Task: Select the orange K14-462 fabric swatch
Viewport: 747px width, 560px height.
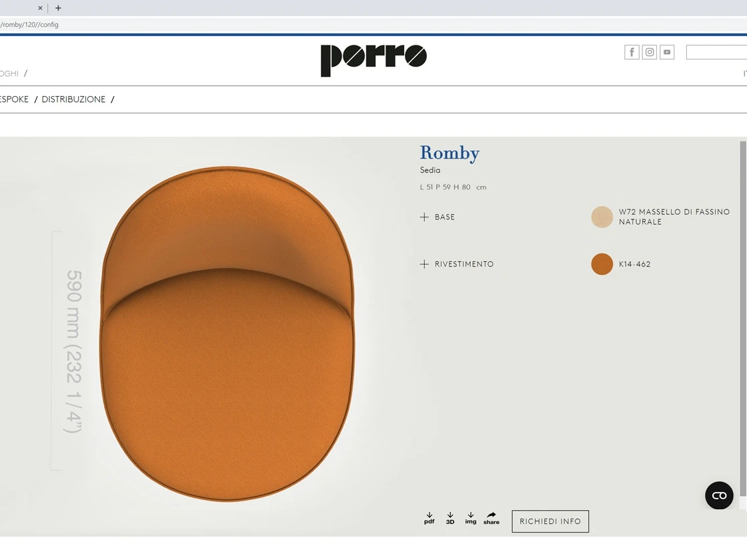Action: [x=602, y=264]
